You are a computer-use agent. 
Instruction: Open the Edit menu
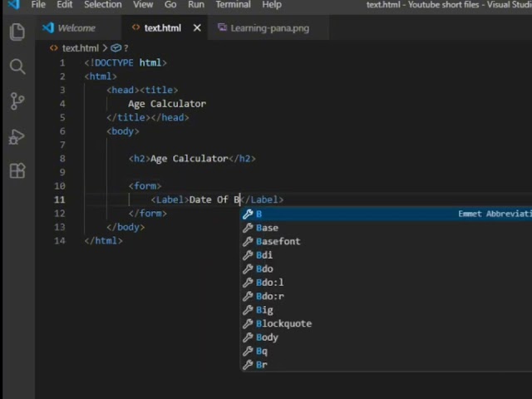tap(65, 5)
